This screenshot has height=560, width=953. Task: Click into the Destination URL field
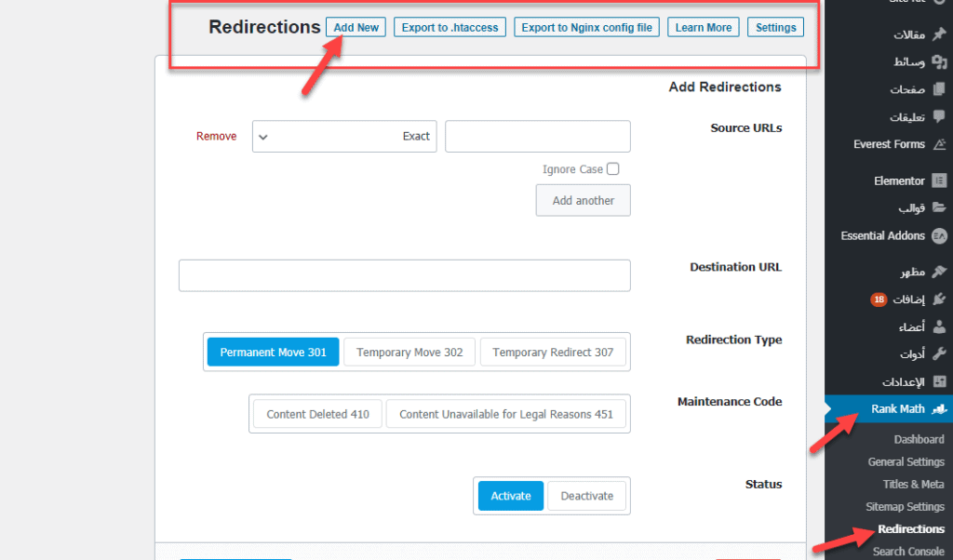(404, 275)
